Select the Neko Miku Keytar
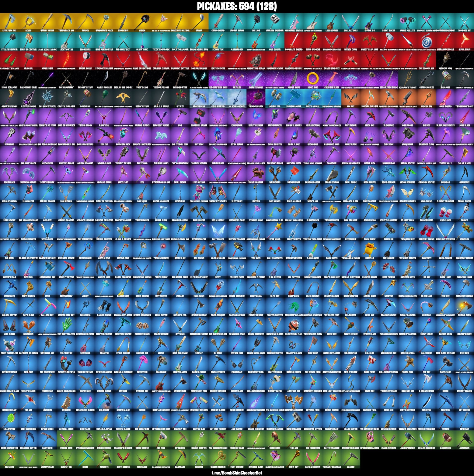Image resolution: width=474 pixels, height=476 pixels. [x=294, y=23]
